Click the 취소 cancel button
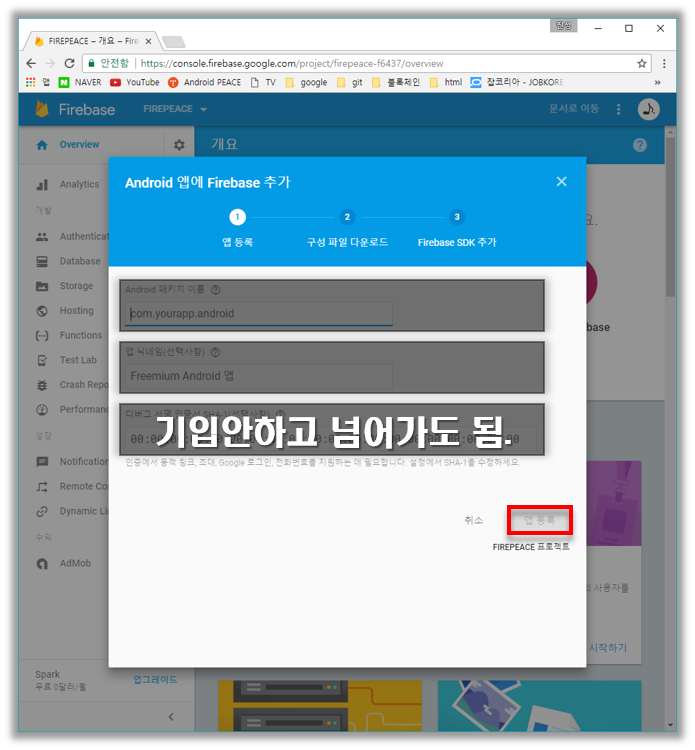Screen dimensions: 695x750 coord(474,520)
